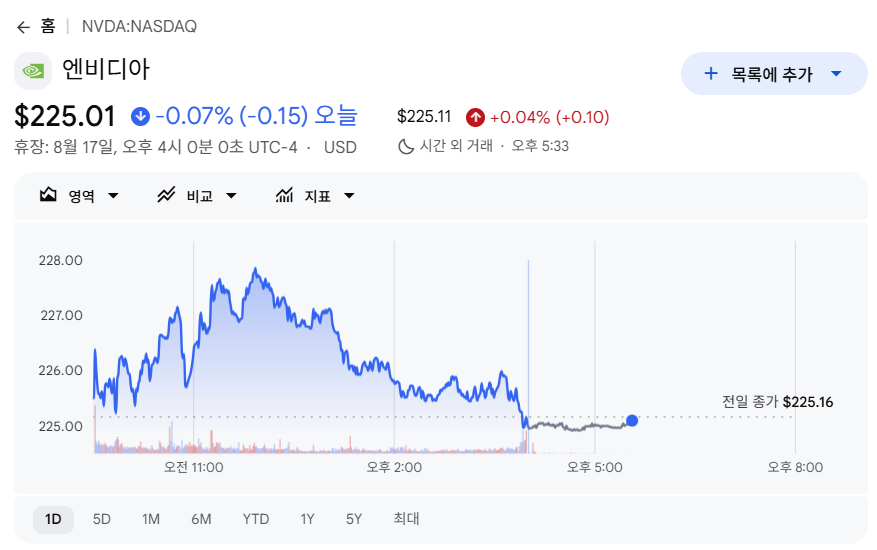The height and width of the screenshot is (550, 877).
Task: Select the 5D time range tab
Action: point(102,519)
